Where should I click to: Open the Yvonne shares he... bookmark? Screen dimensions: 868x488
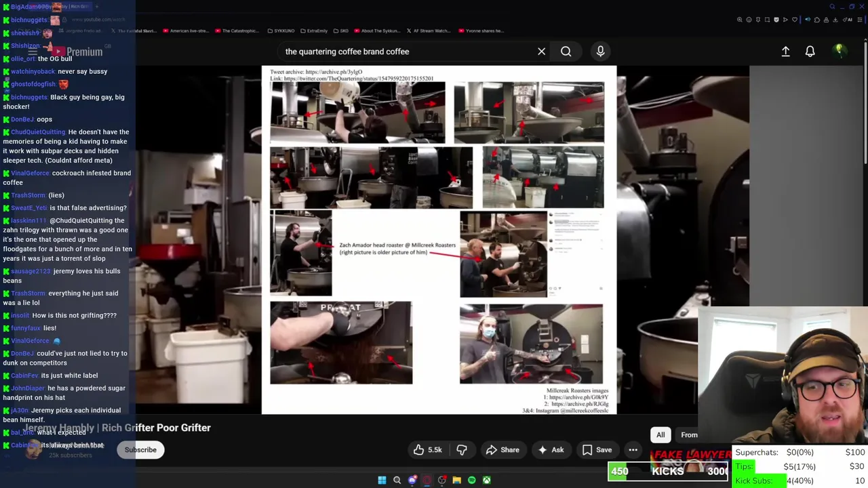tap(481, 30)
